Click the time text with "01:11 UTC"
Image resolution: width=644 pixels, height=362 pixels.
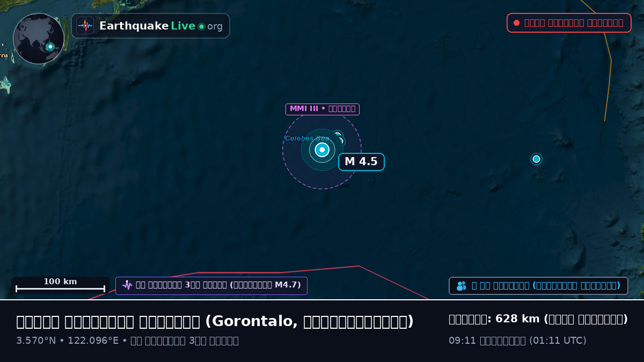[517, 341]
